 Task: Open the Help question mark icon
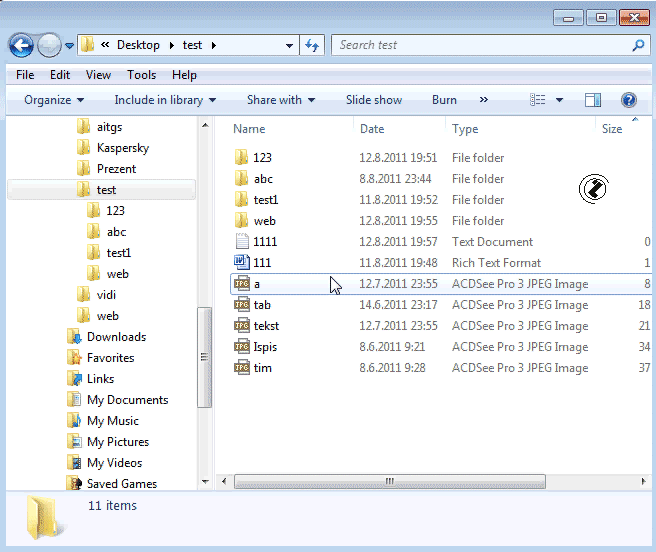pos(629,100)
